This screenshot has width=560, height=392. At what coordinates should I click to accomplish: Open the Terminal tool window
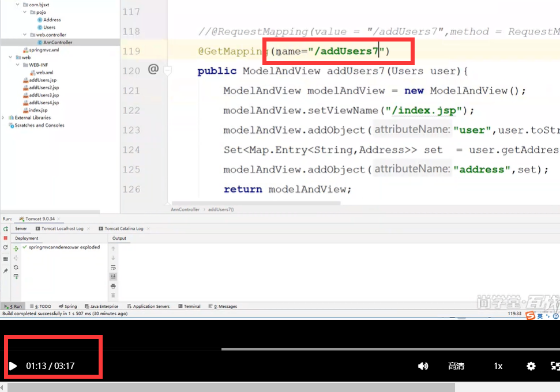189,306
